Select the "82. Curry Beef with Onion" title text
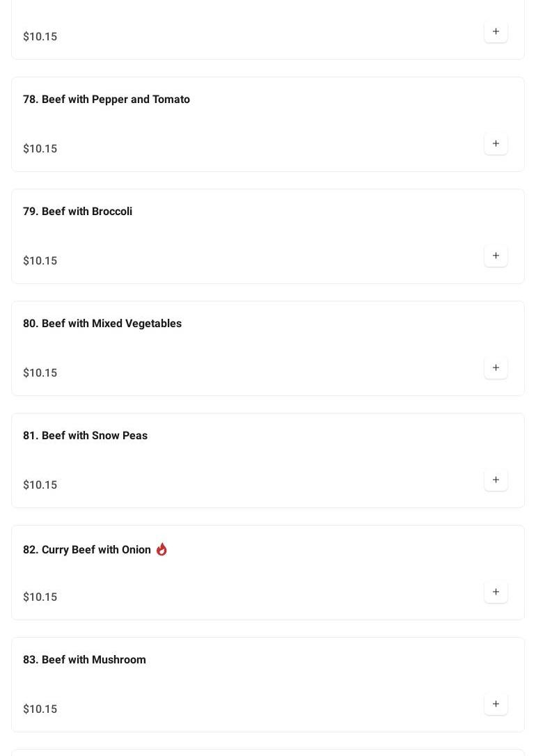The image size is (536, 756). click(x=87, y=550)
